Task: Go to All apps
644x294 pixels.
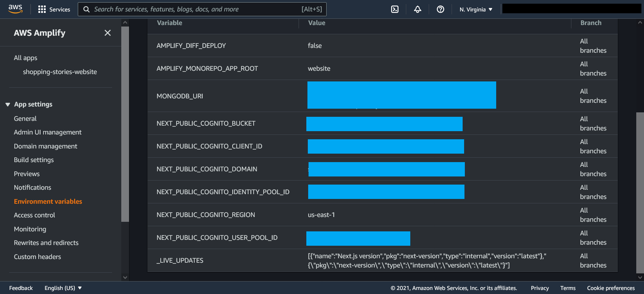Action: coord(25,58)
